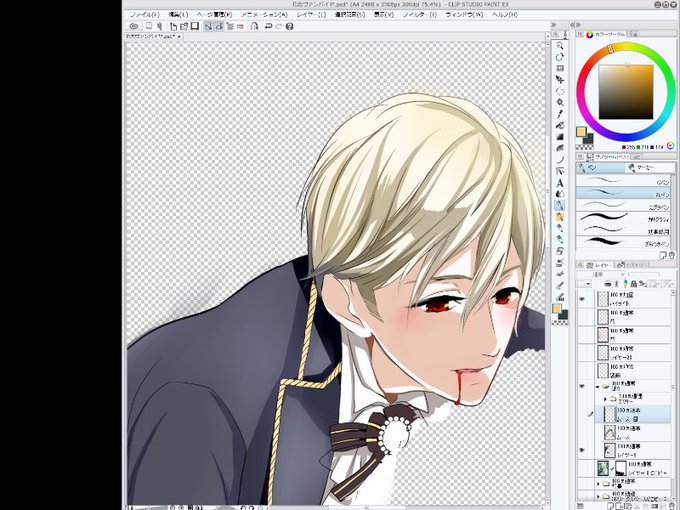This screenshot has width=680, height=510.
Task: Delete layer with trash icon
Action: tap(672, 507)
